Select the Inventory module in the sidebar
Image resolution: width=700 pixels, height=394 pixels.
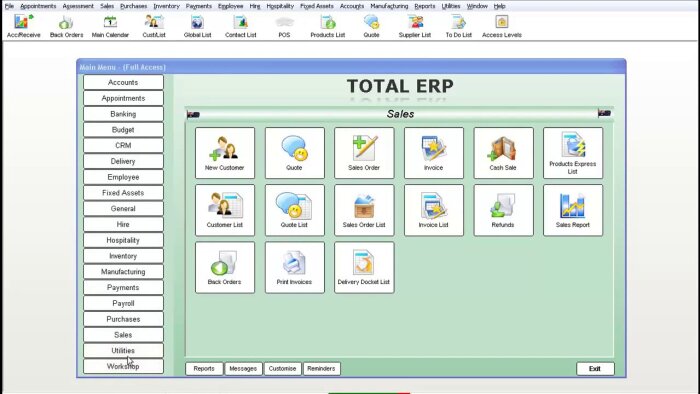click(123, 256)
